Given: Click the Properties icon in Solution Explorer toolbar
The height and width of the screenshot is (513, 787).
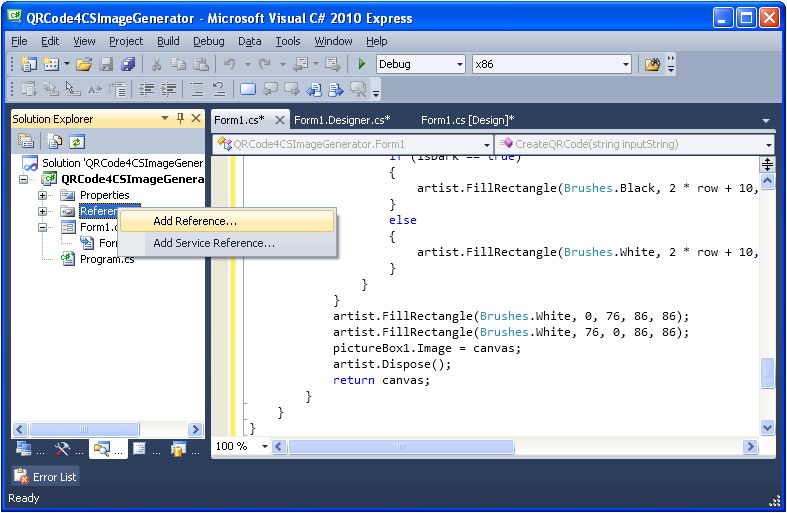Looking at the screenshot, I should point(26,142).
